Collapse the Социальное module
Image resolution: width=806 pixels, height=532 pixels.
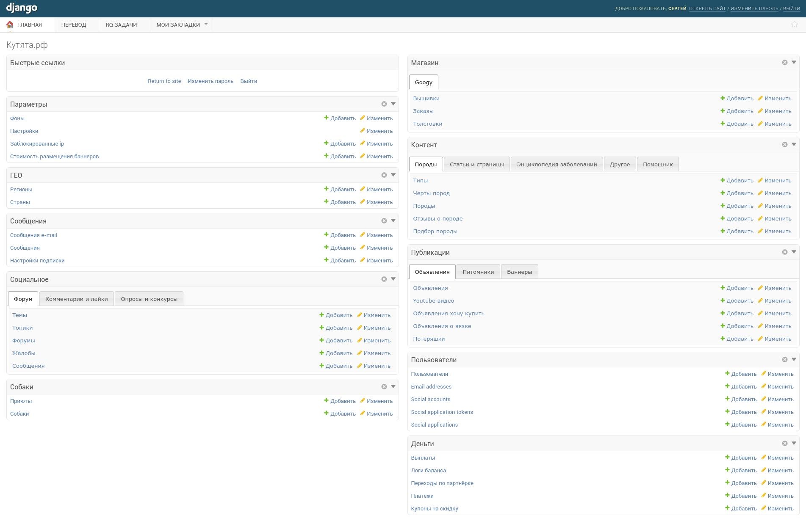[x=393, y=279]
